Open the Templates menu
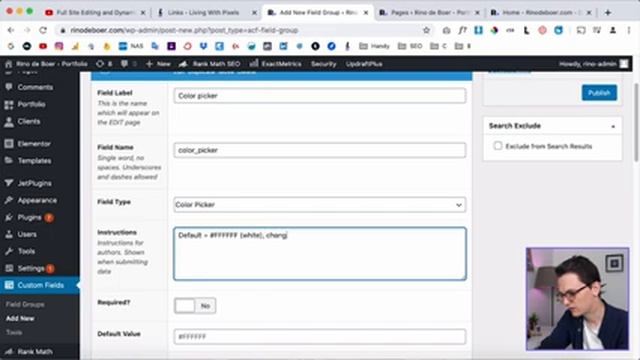This screenshot has height=360, width=640. (x=34, y=161)
